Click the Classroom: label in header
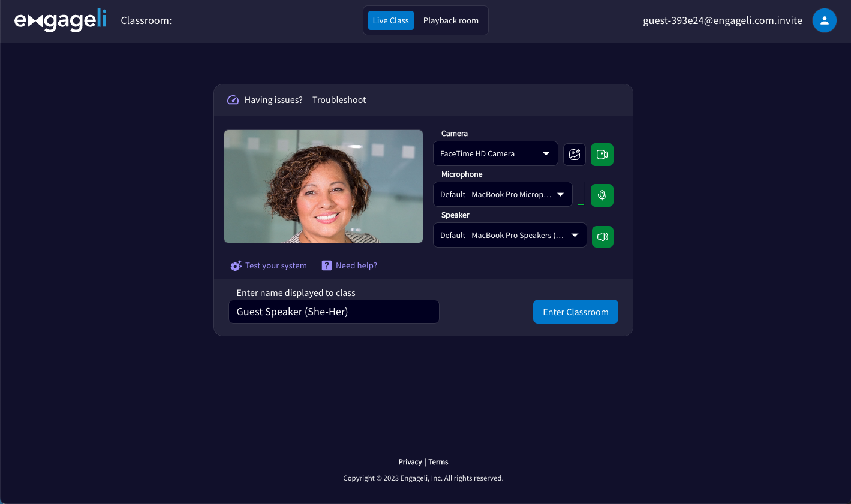The width and height of the screenshot is (851, 504). coord(146,20)
